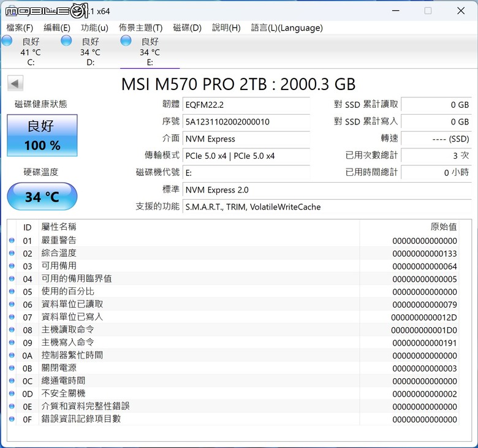
Task: Open the 檔案(F) menu
Action: click(x=20, y=28)
